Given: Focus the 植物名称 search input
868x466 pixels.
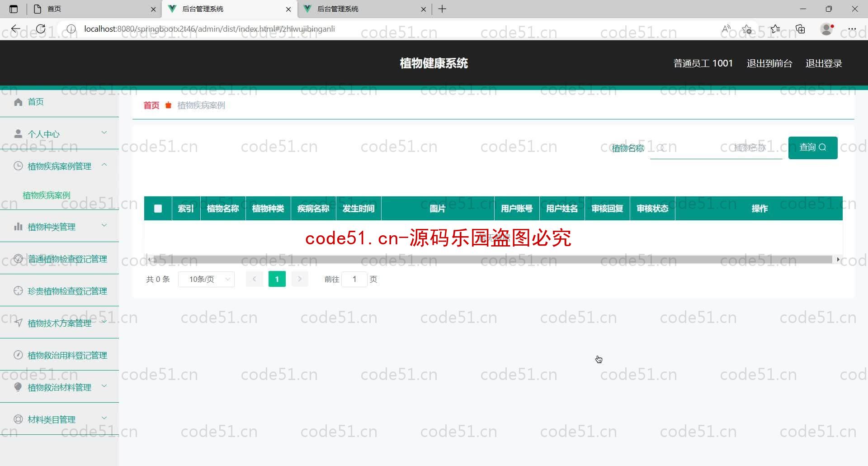Looking at the screenshot, I should click(x=716, y=147).
